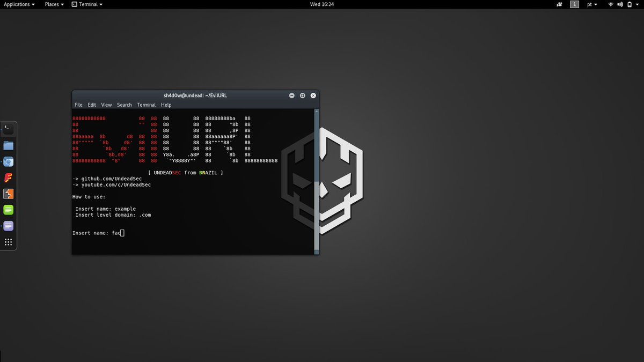
Task: Launch the red F application in the dock
Action: [8, 178]
